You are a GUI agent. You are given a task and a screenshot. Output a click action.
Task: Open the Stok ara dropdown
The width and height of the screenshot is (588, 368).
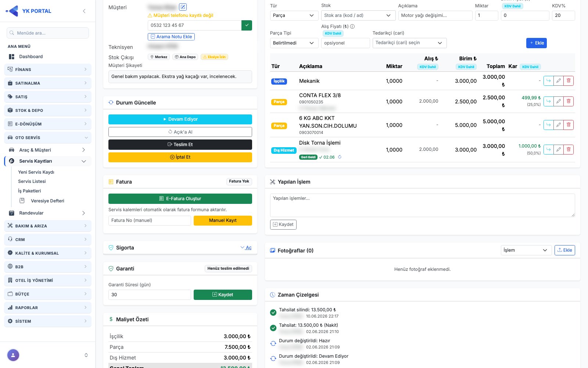point(358,15)
